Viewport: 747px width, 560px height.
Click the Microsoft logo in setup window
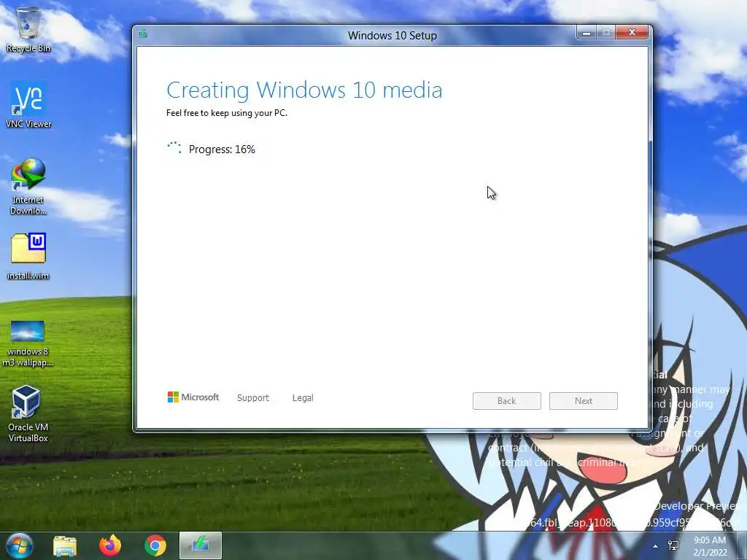tap(193, 397)
